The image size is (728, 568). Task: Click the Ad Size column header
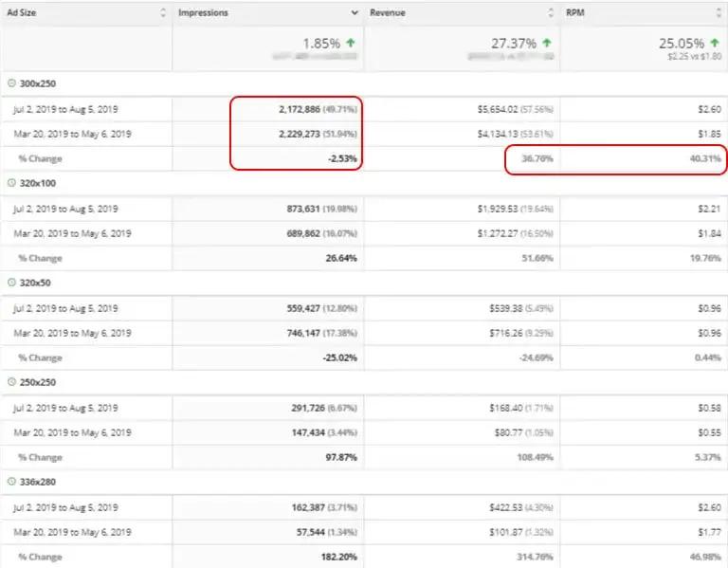[22, 12]
